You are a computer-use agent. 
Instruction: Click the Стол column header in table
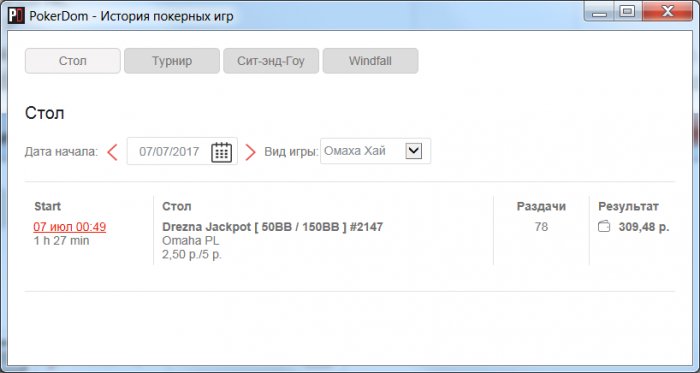point(177,207)
